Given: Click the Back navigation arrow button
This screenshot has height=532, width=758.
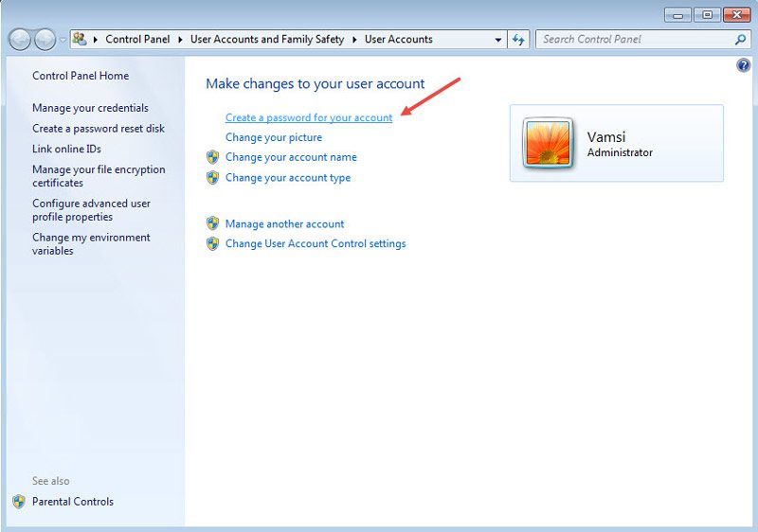Looking at the screenshot, I should [x=20, y=40].
